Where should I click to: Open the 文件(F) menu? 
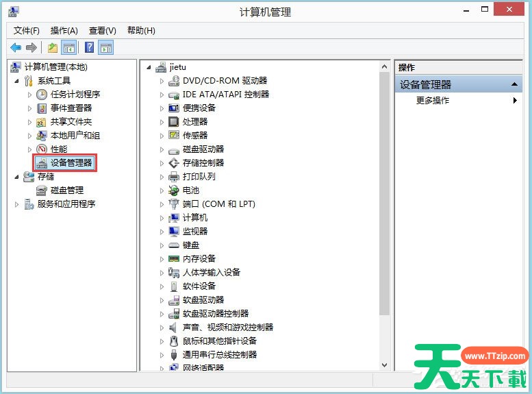click(x=27, y=31)
